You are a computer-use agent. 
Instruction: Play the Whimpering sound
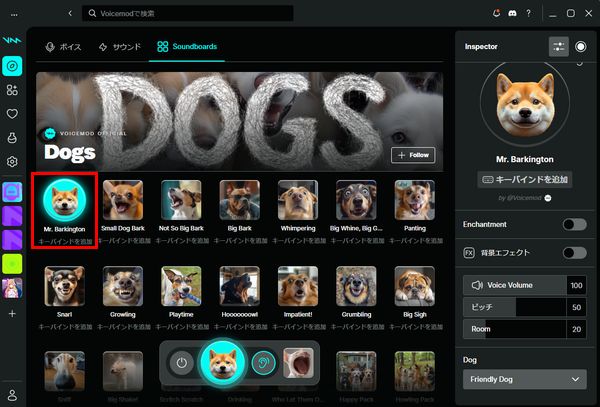pyautogui.click(x=298, y=200)
